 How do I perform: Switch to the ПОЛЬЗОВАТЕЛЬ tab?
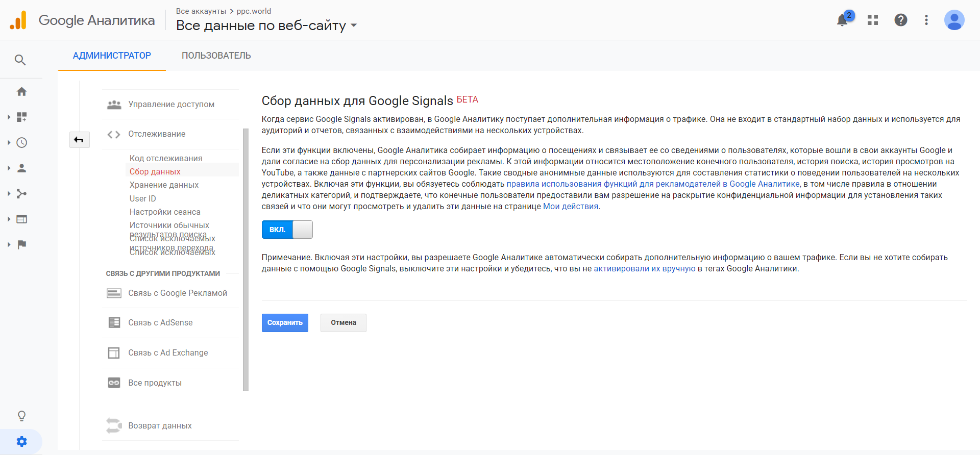[x=216, y=56]
